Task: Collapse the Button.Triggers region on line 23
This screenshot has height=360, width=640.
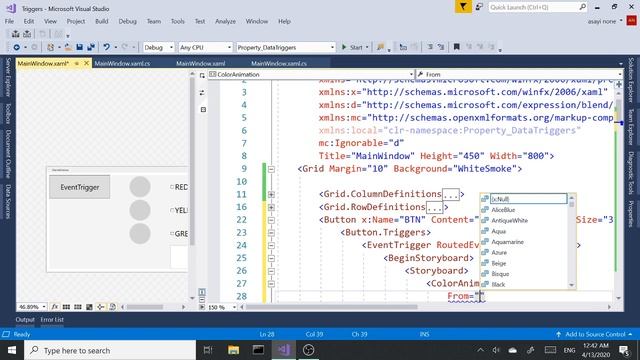Action: point(271,233)
